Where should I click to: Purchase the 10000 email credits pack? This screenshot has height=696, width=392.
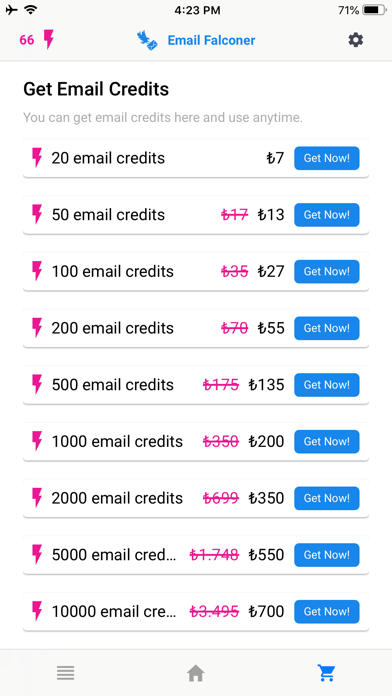coord(327,611)
